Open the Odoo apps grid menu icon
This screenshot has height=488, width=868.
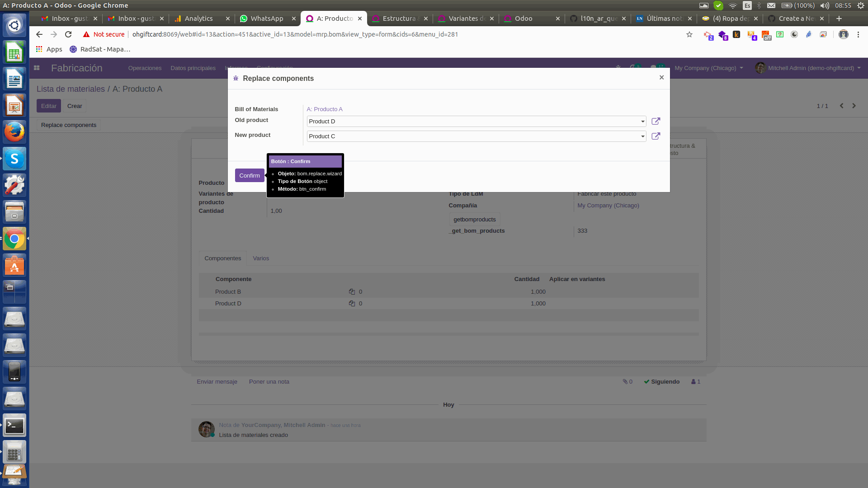37,68
